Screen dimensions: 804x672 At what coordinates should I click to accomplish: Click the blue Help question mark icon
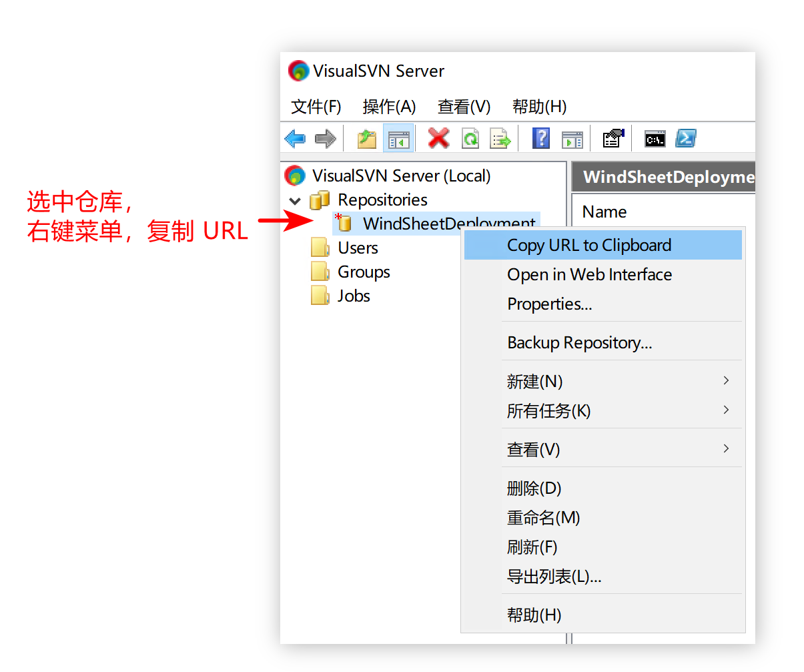tap(541, 138)
